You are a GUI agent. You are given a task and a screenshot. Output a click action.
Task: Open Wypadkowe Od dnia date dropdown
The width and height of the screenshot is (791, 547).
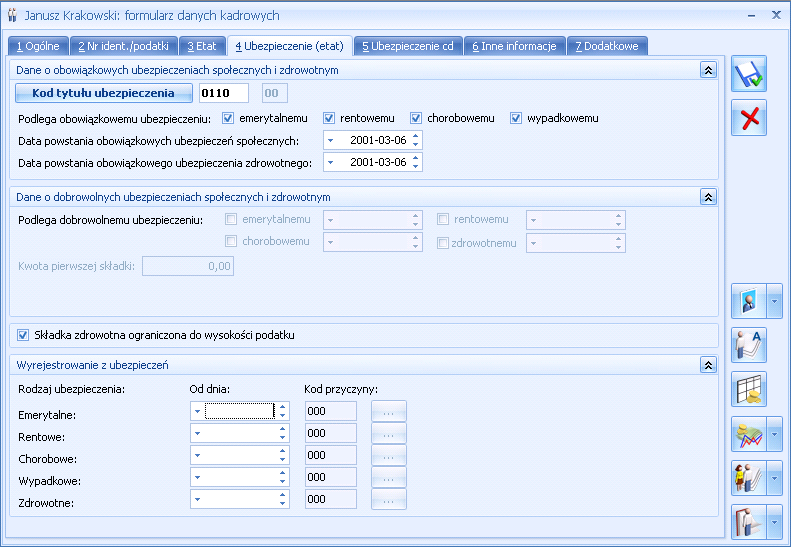197,477
